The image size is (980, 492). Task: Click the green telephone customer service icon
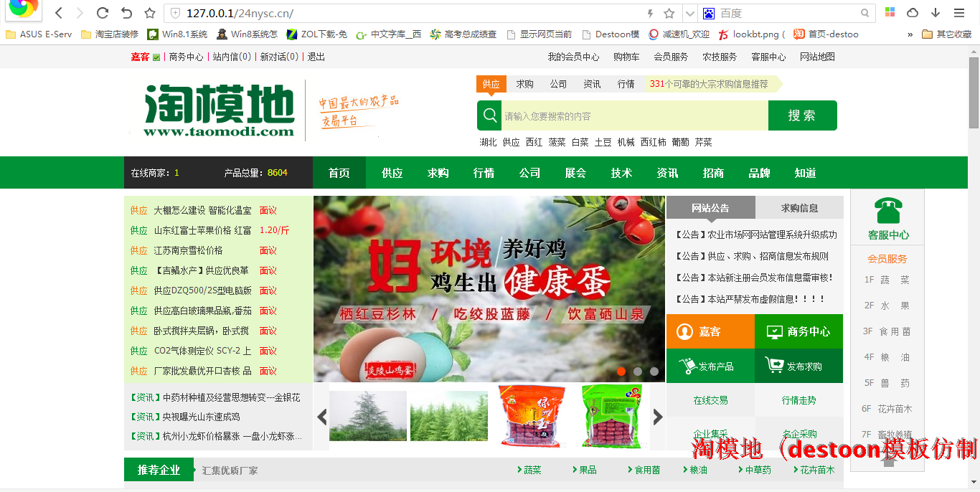[x=888, y=211]
